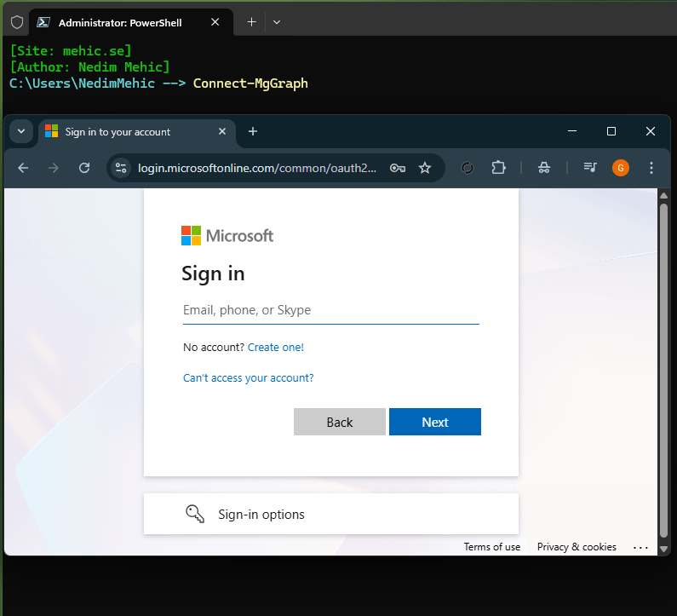Select the Administrator: PowerShell tab
The height and width of the screenshot is (616, 677).
click(x=128, y=22)
